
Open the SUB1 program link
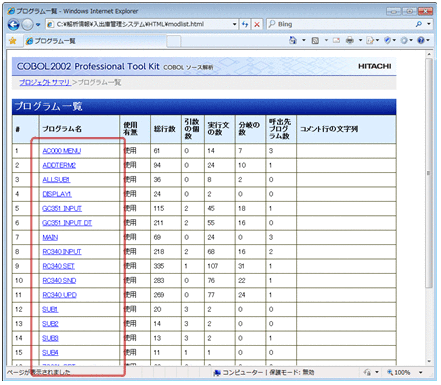click(50, 309)
